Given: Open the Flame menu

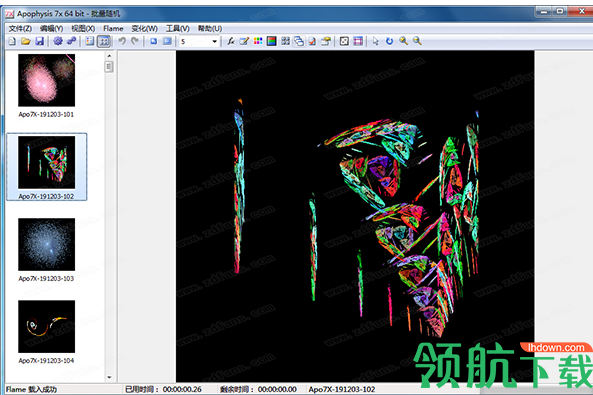Looking at the screenshot, I should coord(113,28).
